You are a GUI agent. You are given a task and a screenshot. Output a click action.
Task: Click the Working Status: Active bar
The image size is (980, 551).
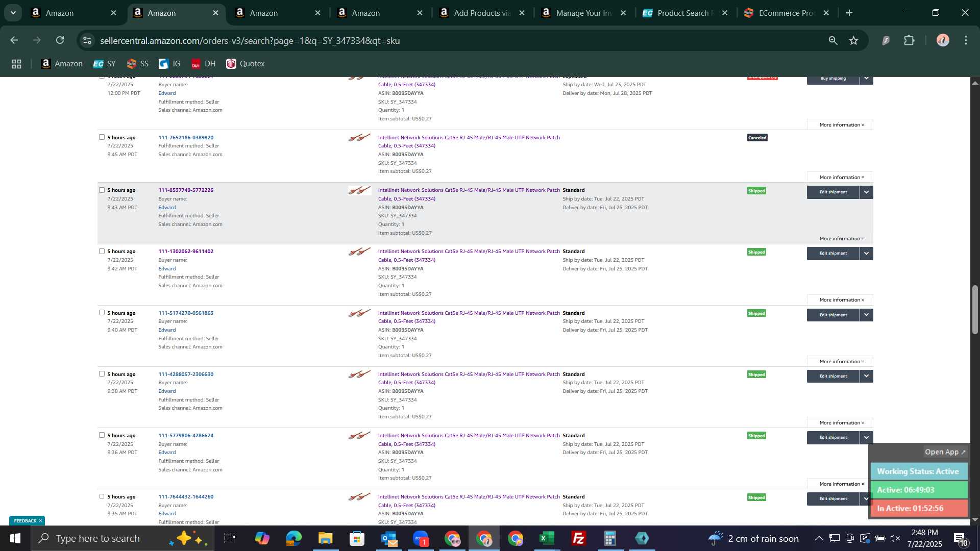[x=919, y=471]
